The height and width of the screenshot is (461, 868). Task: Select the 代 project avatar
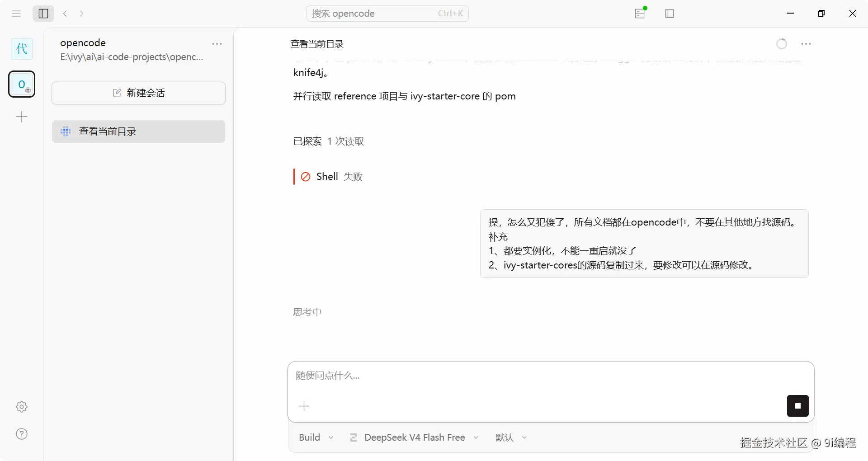[x=22, y=49]
